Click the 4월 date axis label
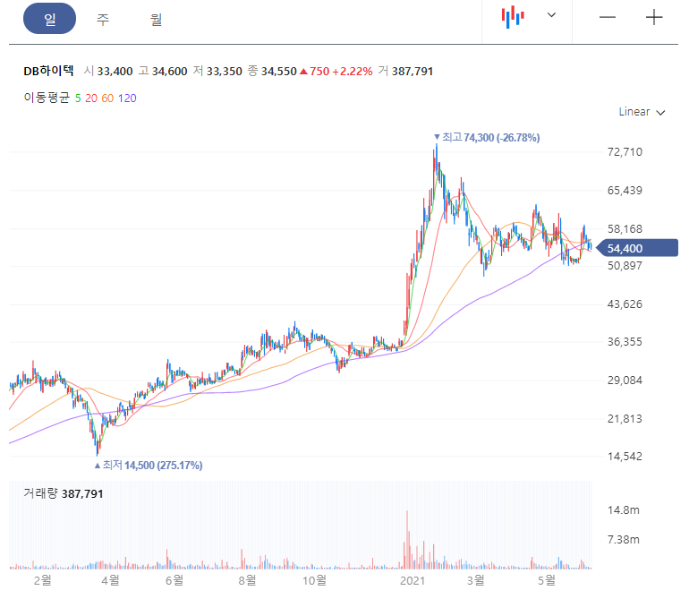This screenshot has height=616, width=689. (x=110, y=580)
